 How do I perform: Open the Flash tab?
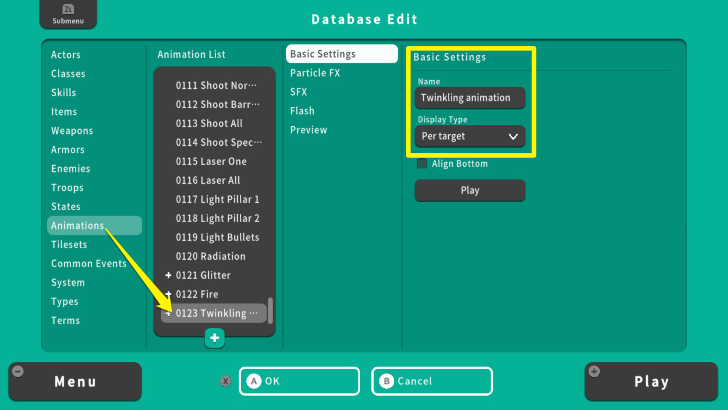click(x=302, y=111)
